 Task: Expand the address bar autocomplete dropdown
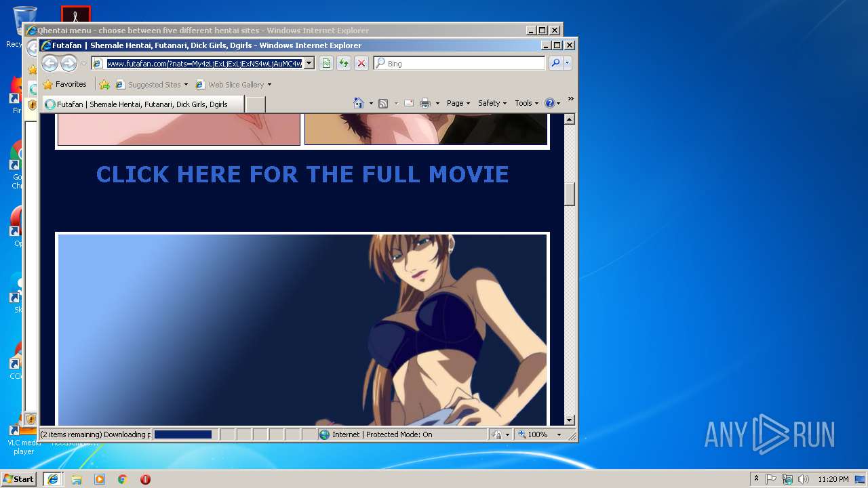coord(309,63)
